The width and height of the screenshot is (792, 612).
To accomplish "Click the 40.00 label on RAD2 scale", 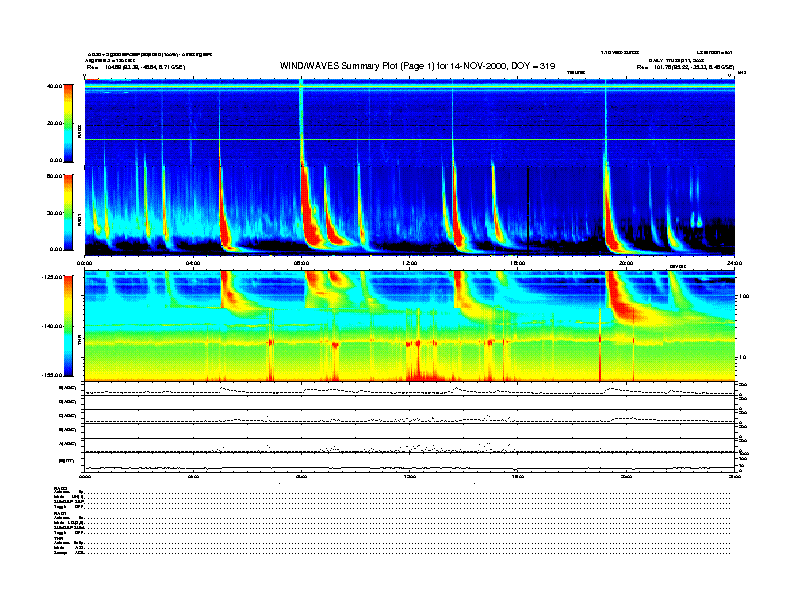I will point(54,86).
